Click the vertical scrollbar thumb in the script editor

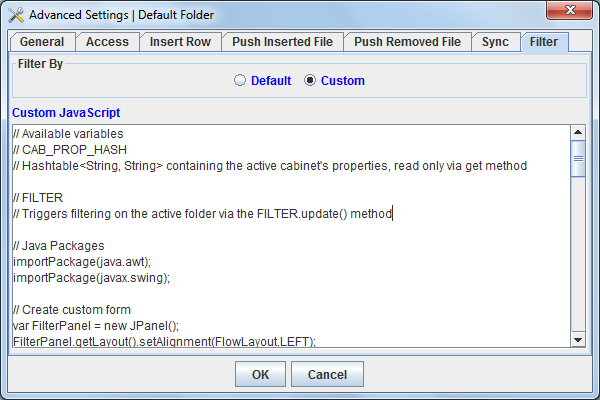click(577, 158)
